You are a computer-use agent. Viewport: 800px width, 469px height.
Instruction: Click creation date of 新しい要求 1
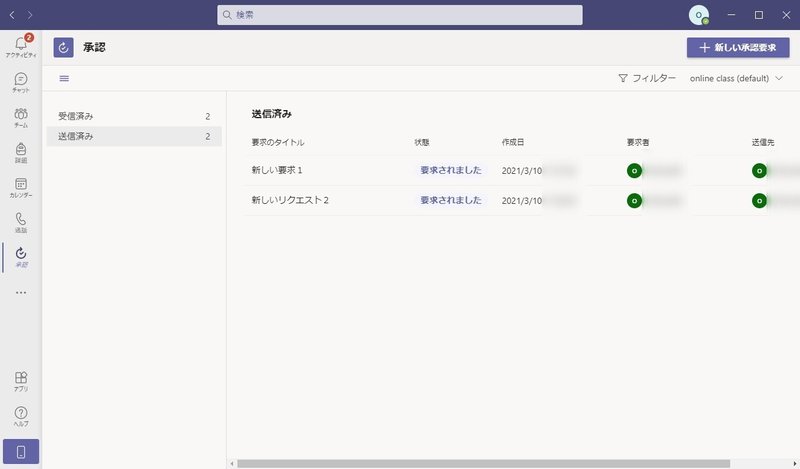(x=521, y=170)
